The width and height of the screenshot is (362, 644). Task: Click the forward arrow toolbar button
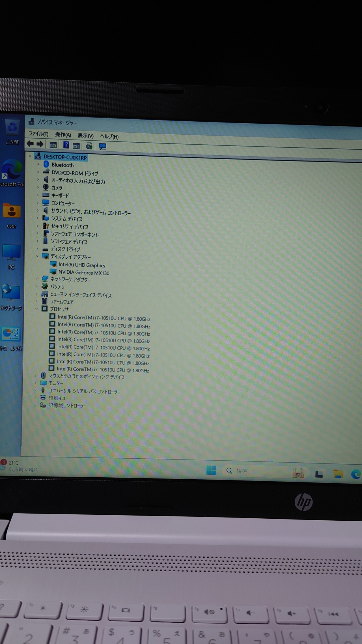tap(40, 144)
